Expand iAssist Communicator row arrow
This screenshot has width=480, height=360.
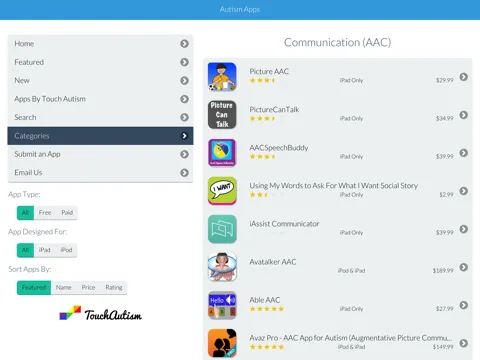464,229
